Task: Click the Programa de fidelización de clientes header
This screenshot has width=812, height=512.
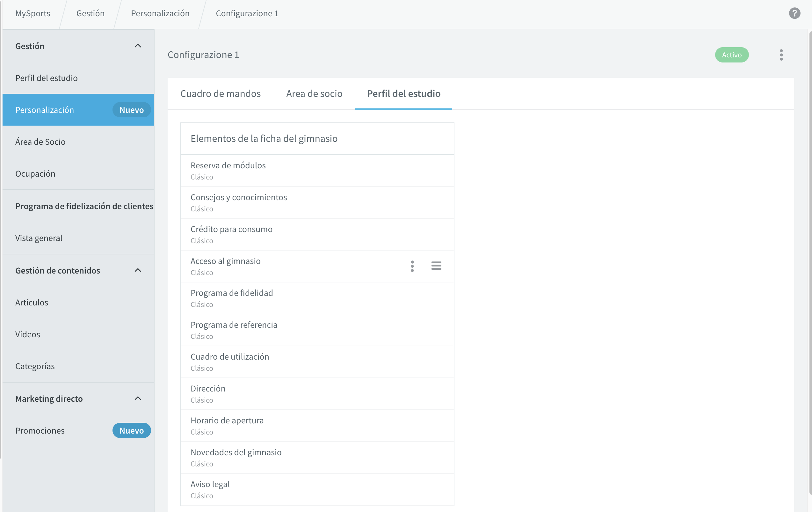Action: 84,206
